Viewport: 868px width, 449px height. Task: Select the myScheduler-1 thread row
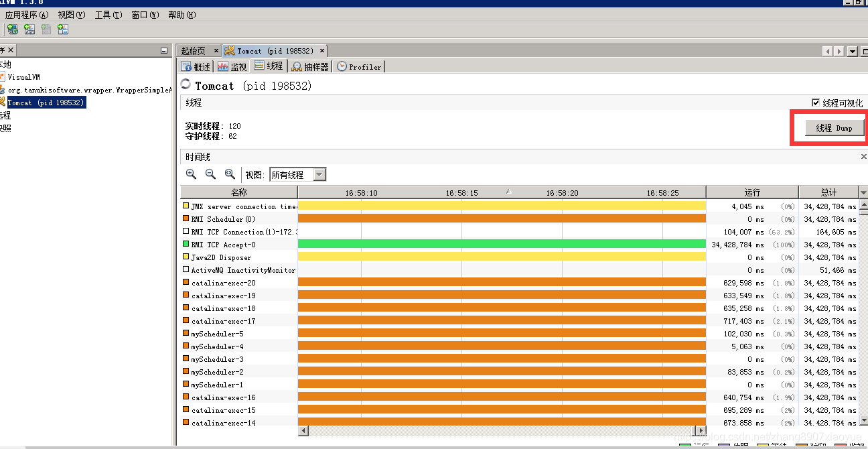[x=519, y=385]
